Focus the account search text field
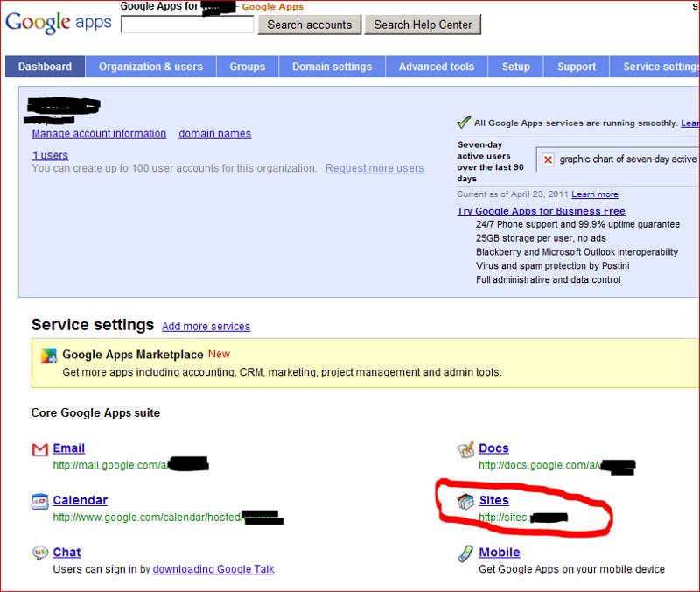700x592 pixels. (187, 25)
